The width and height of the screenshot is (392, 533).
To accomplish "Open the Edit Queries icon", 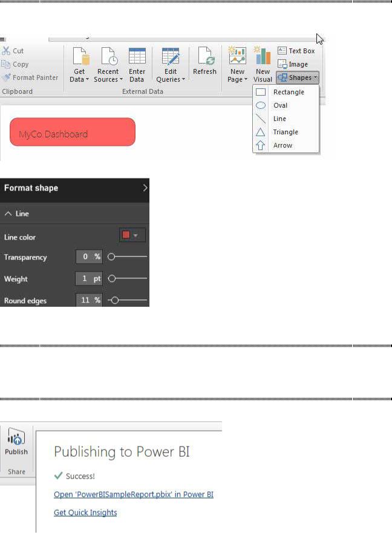I will (x=171, y=56).
